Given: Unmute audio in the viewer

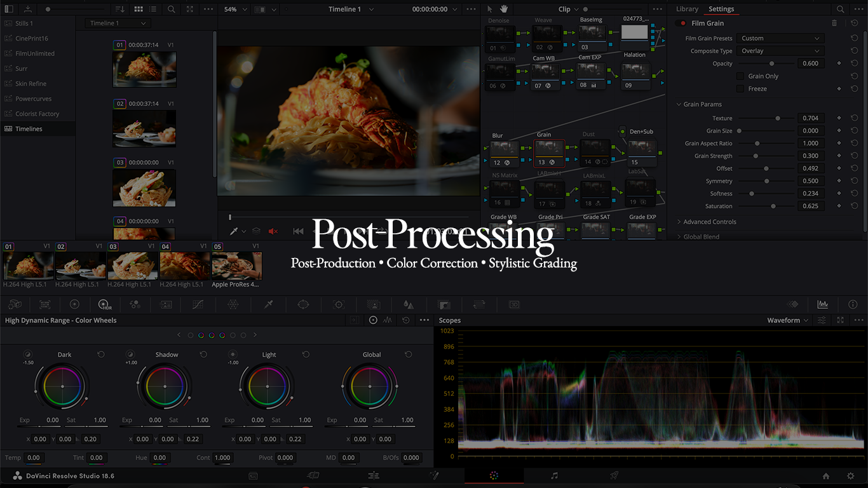Looking at the screenshot, I should pos(273,231).
